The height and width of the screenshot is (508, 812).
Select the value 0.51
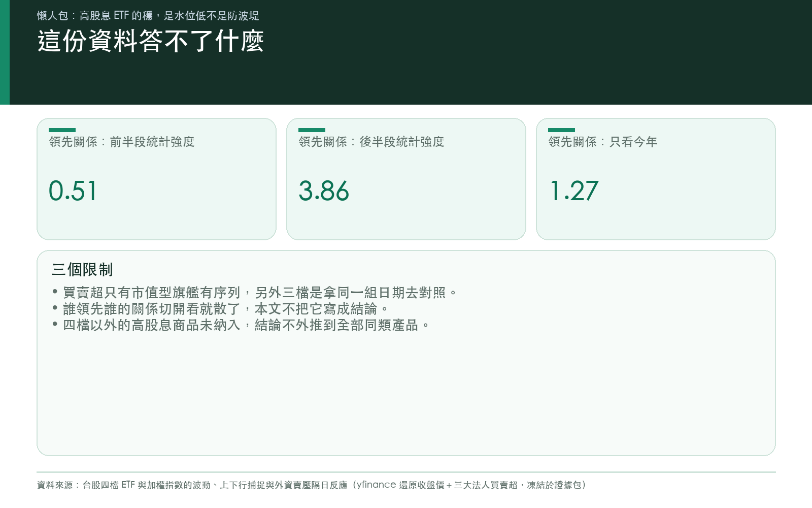[73, 191]
